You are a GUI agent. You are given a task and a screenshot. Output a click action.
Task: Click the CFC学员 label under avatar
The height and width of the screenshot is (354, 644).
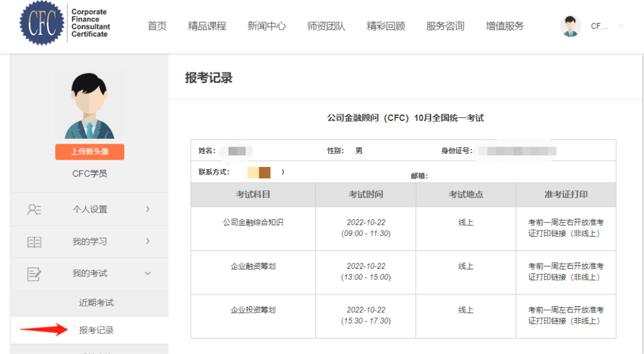click(89, 173)
